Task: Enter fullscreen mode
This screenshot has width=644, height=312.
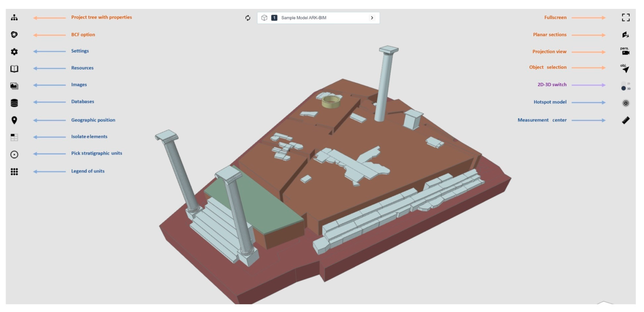Action: 625,17
